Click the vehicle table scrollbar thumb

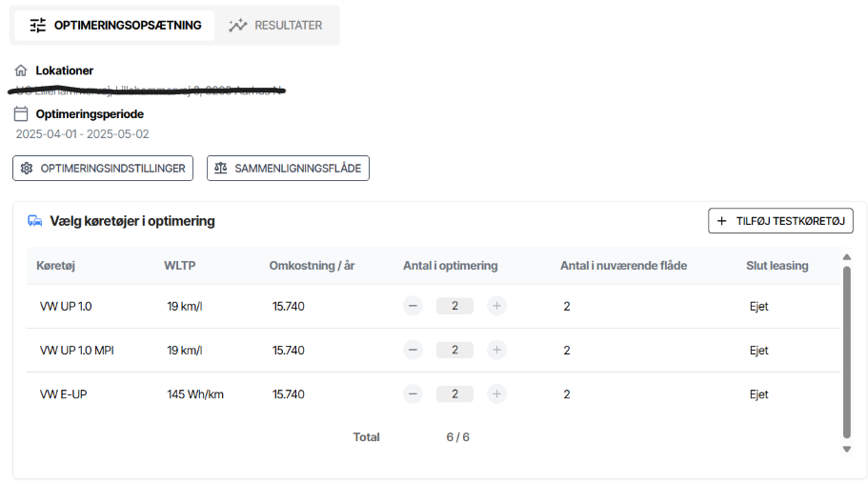(x=847, y=353)
